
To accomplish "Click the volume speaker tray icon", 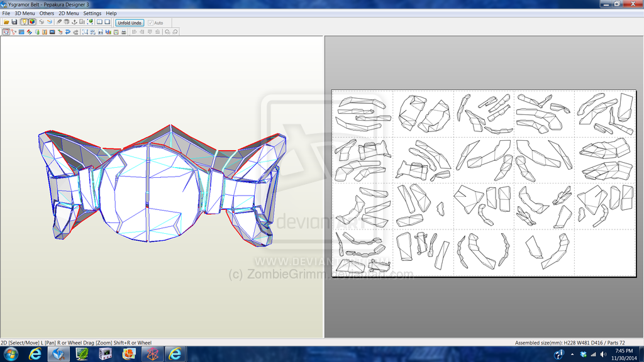I will coord(603,354).
